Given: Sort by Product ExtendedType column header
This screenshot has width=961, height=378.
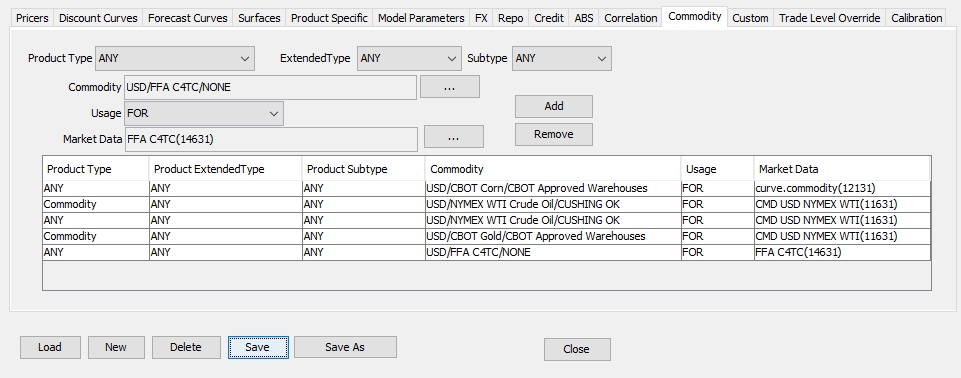Looking at the screenshot, I should 226,169.
